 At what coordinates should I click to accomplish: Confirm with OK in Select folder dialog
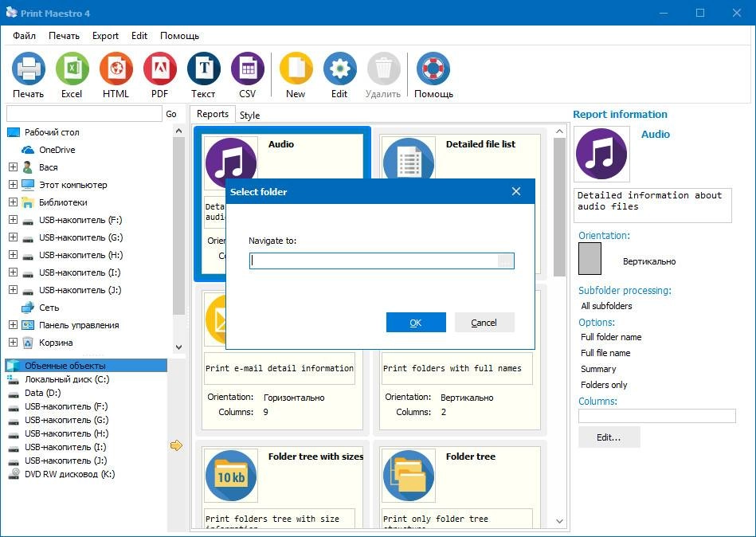point(416,323)
